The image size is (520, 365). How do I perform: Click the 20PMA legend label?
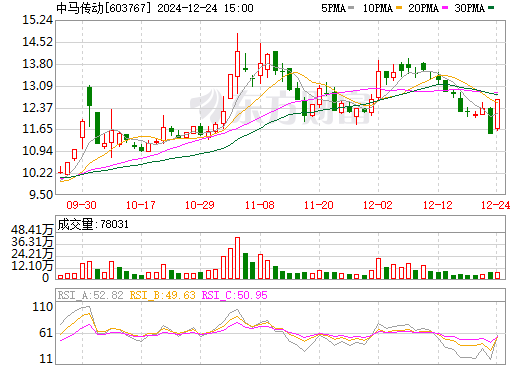(x=423, y=8)
